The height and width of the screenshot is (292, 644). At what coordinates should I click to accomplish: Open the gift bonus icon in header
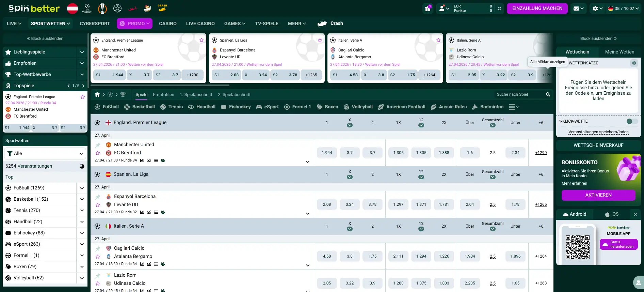pos(428,9)
